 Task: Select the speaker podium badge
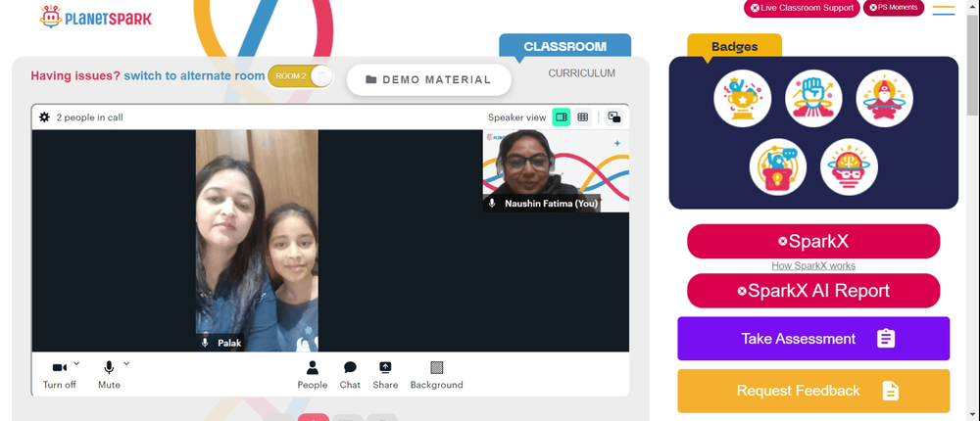click(778, 166)
